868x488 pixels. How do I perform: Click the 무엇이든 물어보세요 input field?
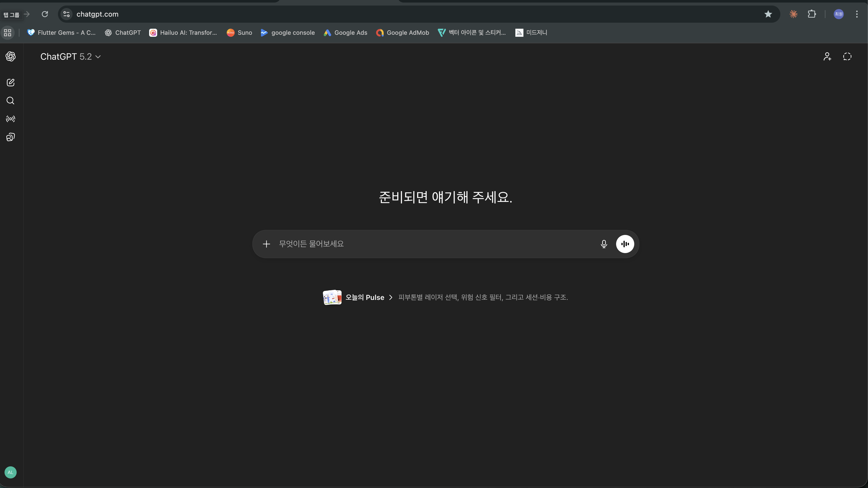coord(404,244)
